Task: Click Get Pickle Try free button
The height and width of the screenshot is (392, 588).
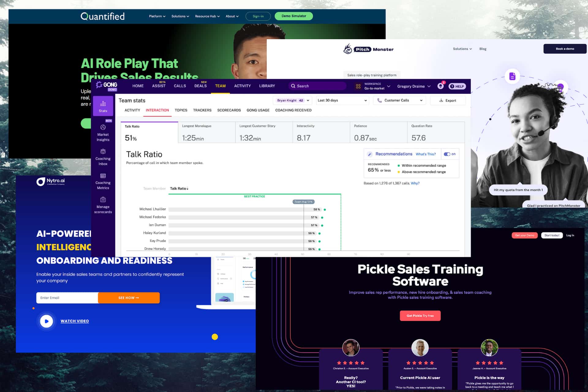Action: pyautogui.click(x=420, y=315)
